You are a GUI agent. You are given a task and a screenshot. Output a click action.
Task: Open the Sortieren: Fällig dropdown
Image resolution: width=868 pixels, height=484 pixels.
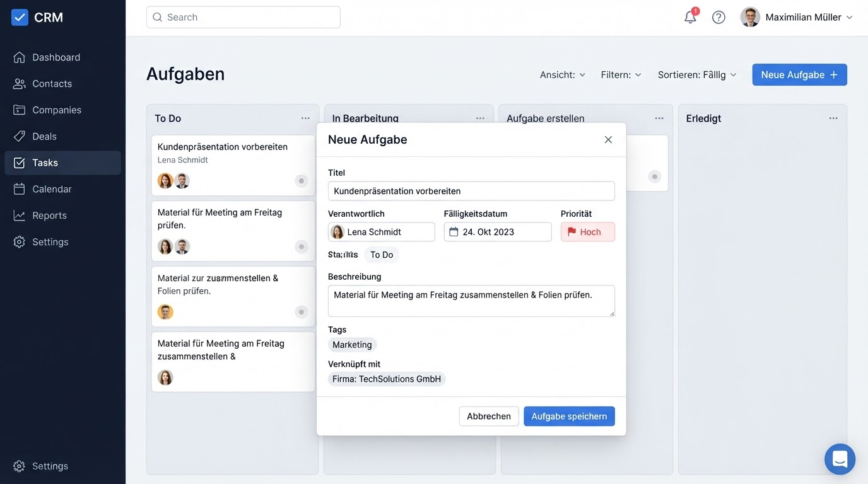tap(697, 75)
